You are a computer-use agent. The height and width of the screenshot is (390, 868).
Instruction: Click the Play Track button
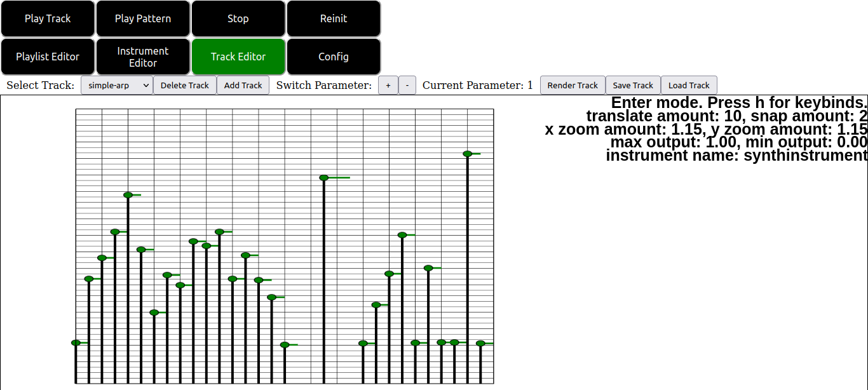click(x=48, y=19)
